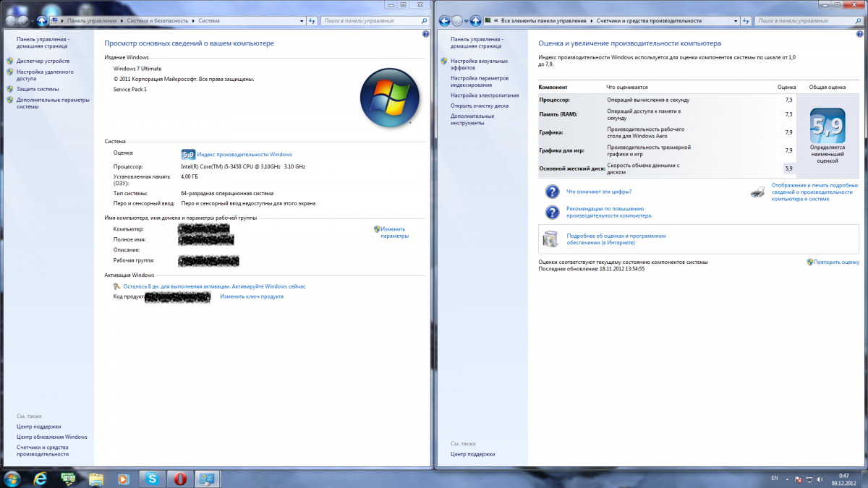Open 'Диспетчер устройств' in left sidebar
This screenshot has height=488, width=868.
(43, 61)
